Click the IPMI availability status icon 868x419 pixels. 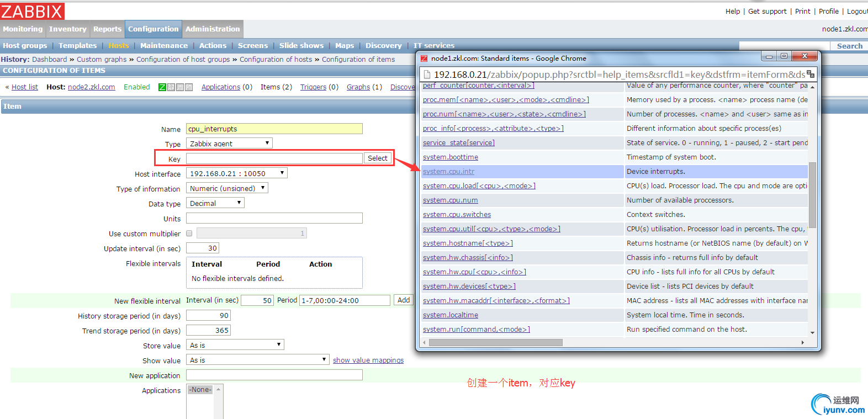click(189, 87)
